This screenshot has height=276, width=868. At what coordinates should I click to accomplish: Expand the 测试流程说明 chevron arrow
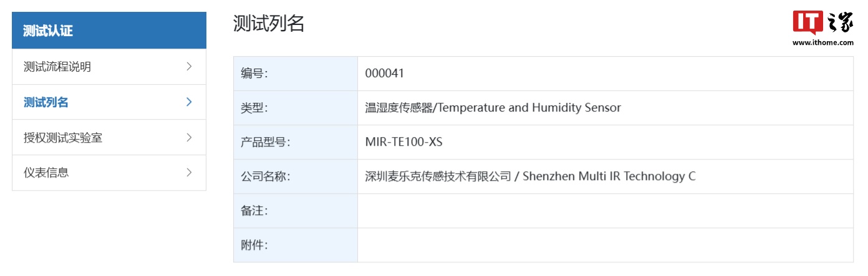click(x=189, y=67)
